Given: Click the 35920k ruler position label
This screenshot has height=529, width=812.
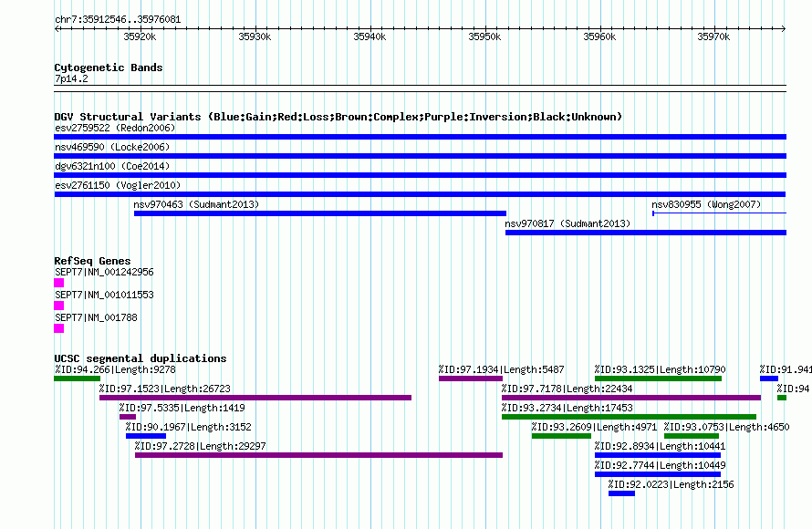Looking at the screenshot, I should (140, 36).
